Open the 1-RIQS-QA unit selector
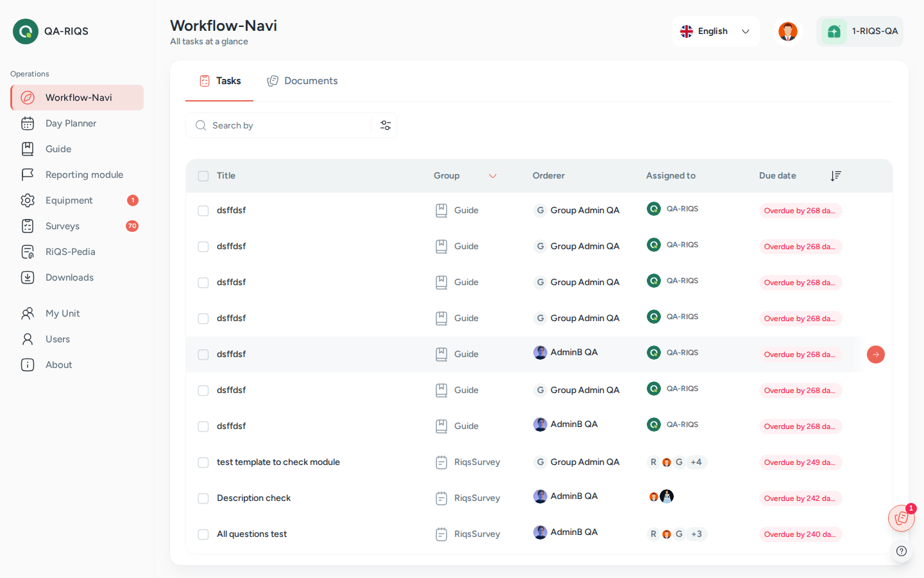Viewport: 924px width, 578px height. pyautogui.click(x=860, y=31)
